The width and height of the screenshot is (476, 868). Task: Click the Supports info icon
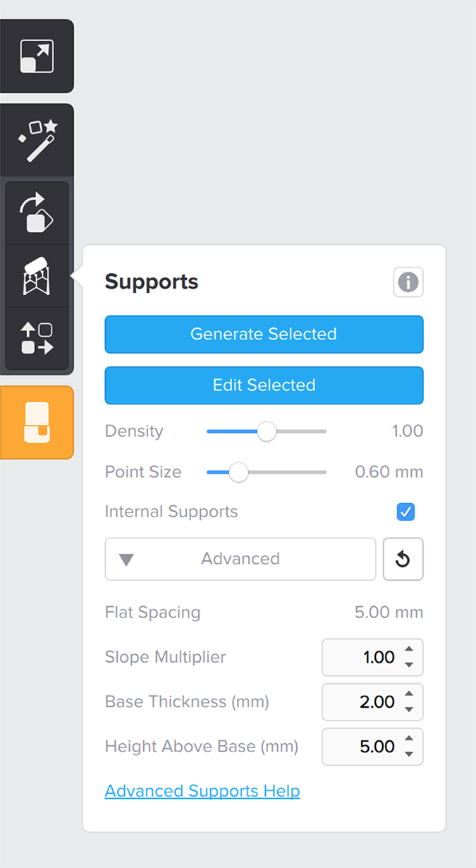pos(408,282)
